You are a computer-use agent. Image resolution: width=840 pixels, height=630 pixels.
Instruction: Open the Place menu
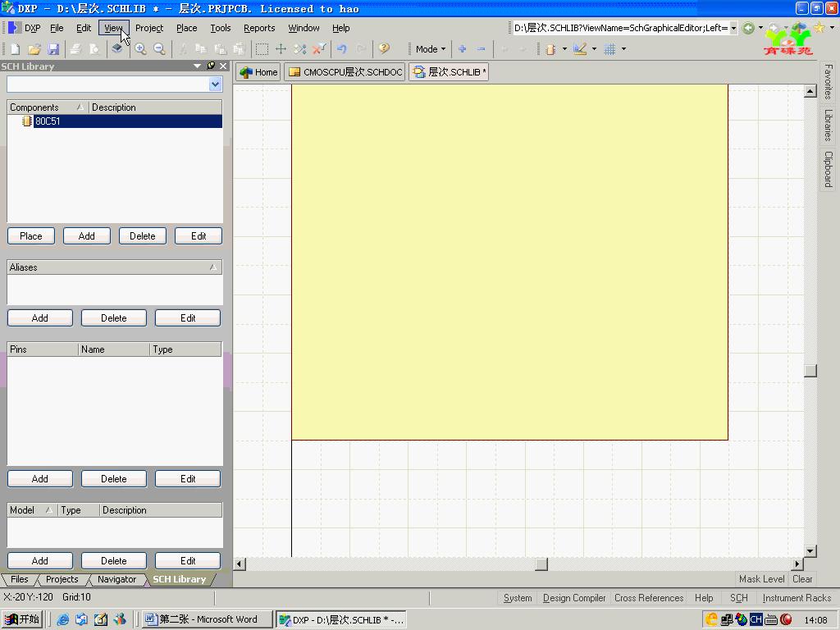point(186,28)
